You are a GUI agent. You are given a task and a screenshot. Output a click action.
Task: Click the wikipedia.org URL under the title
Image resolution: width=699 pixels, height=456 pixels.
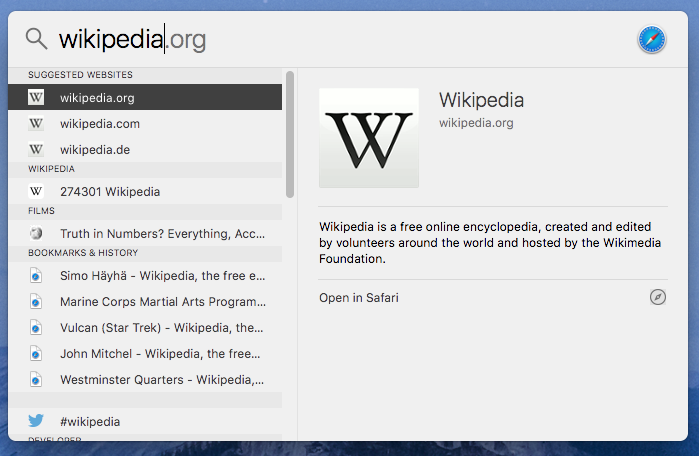(x=476, y=123)
